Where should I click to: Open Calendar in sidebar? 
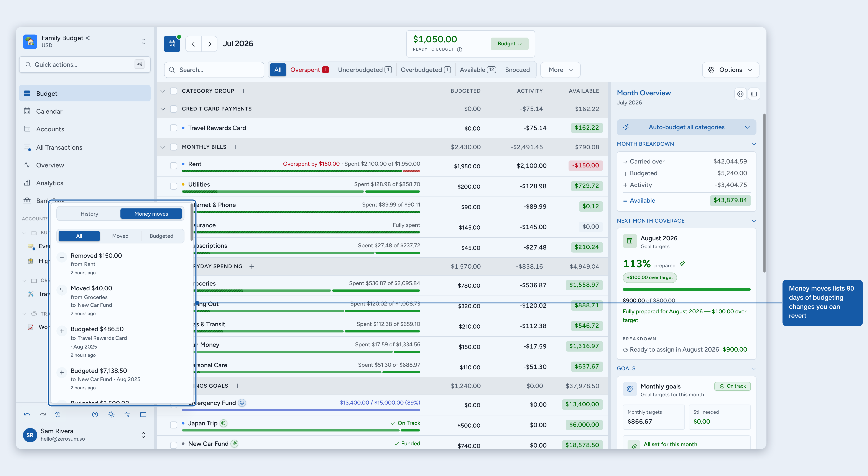tap(85, 111)
